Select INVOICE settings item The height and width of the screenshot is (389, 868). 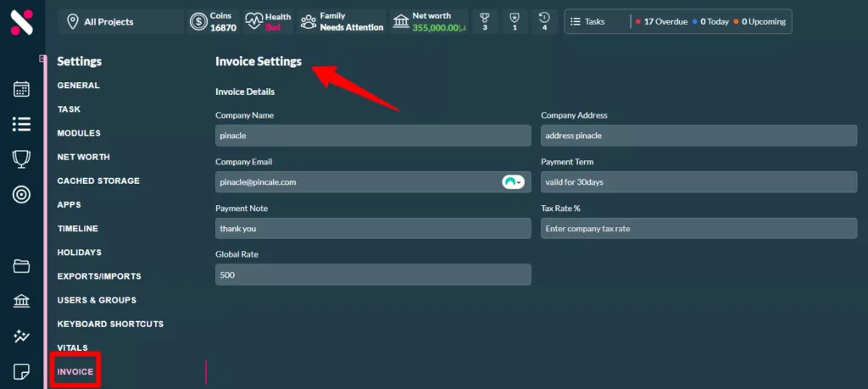pos(75,371)
